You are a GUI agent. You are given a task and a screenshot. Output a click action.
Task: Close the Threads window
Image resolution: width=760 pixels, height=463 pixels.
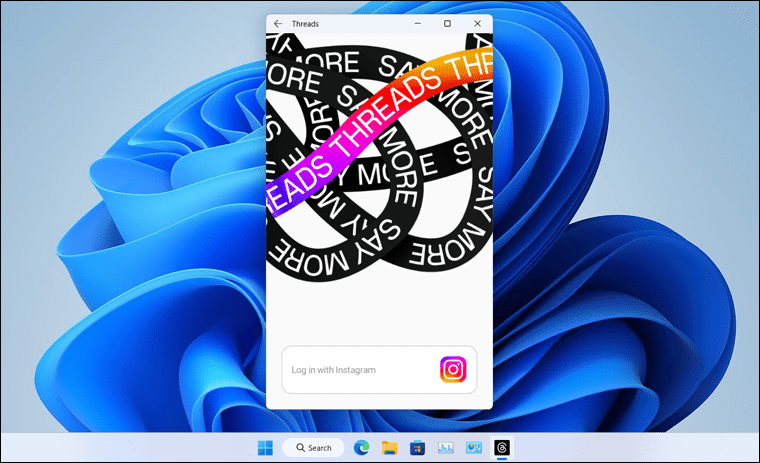tap(477, 23)
